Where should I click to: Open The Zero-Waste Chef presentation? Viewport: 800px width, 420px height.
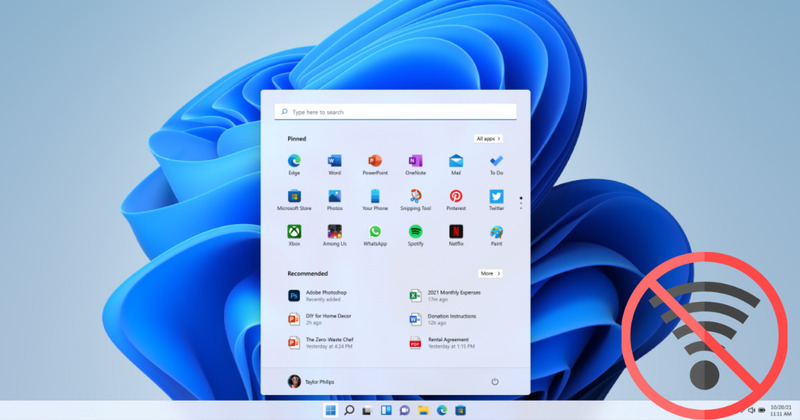click(x=320, y=342)
